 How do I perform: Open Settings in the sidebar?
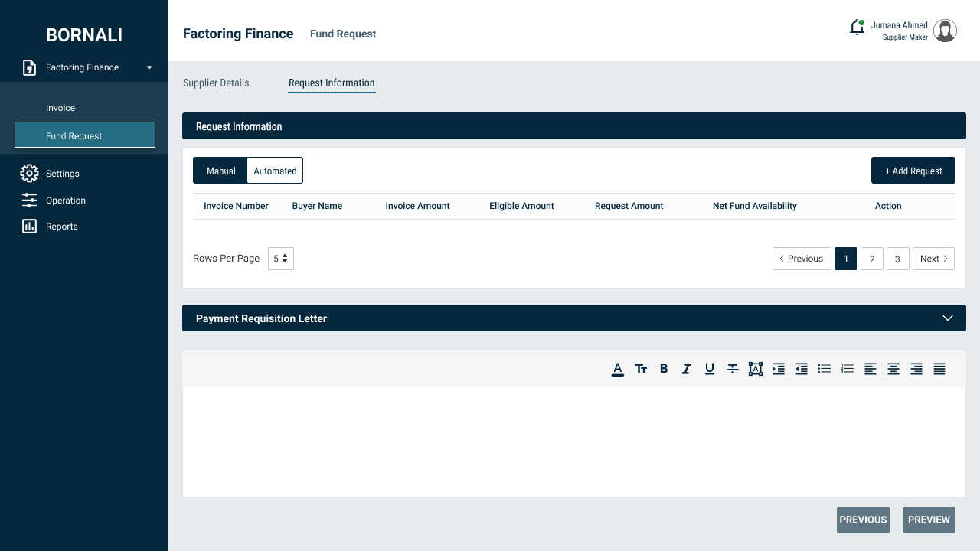[x=63, y=174]
